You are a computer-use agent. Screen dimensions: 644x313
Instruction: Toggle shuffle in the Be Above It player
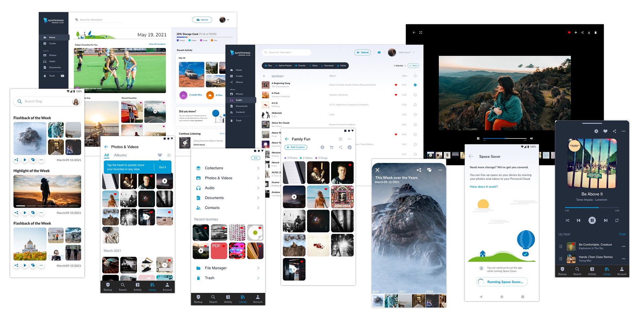point(567,220)
